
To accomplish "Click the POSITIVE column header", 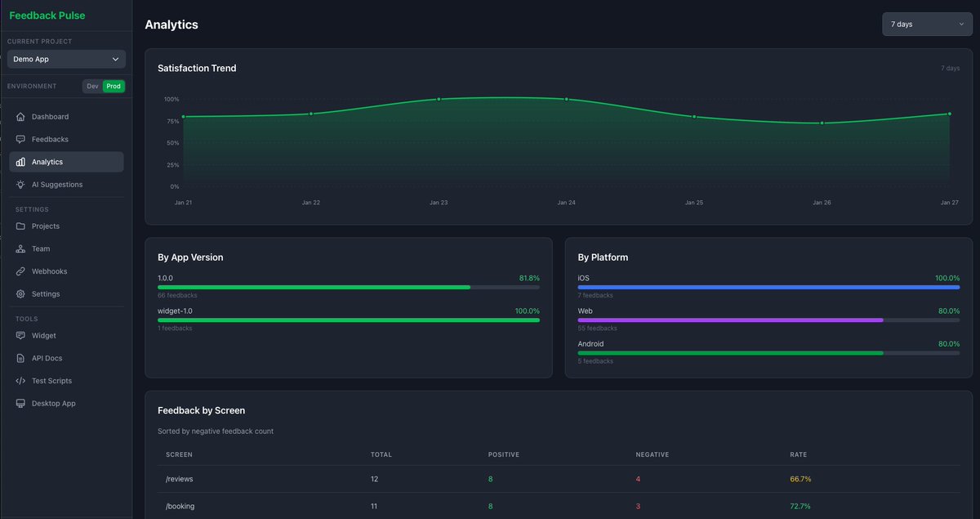I will (x=504, y=454).
